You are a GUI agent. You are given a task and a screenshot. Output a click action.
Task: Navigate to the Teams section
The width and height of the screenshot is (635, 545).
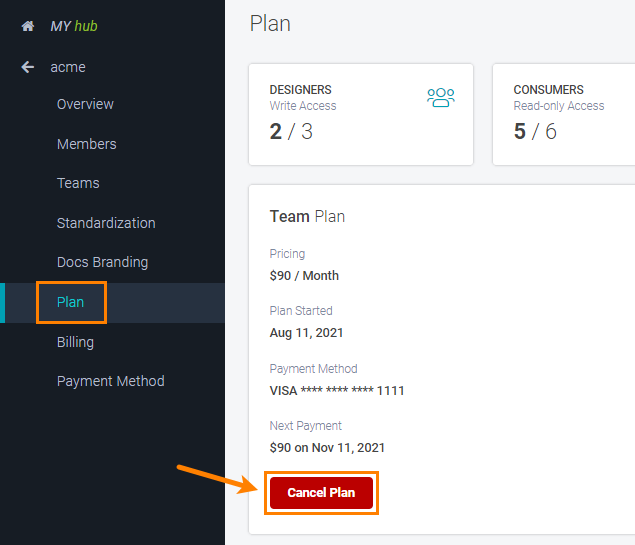[x=78, y=183]
